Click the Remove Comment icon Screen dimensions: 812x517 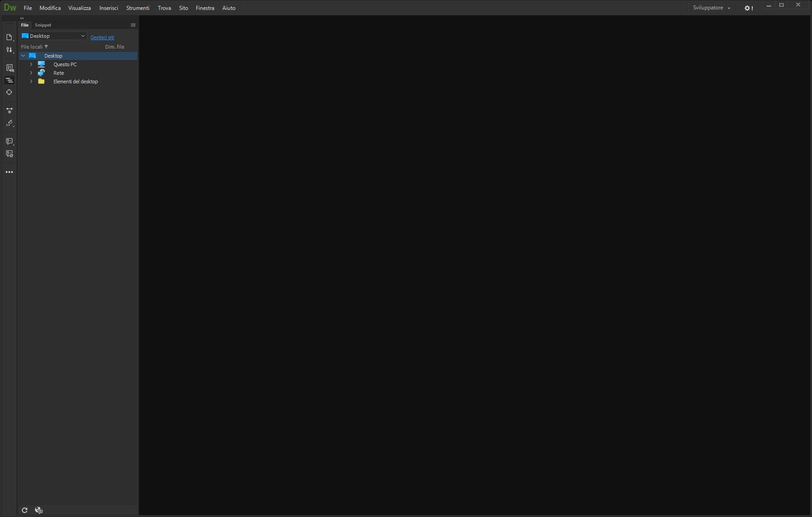9,154
